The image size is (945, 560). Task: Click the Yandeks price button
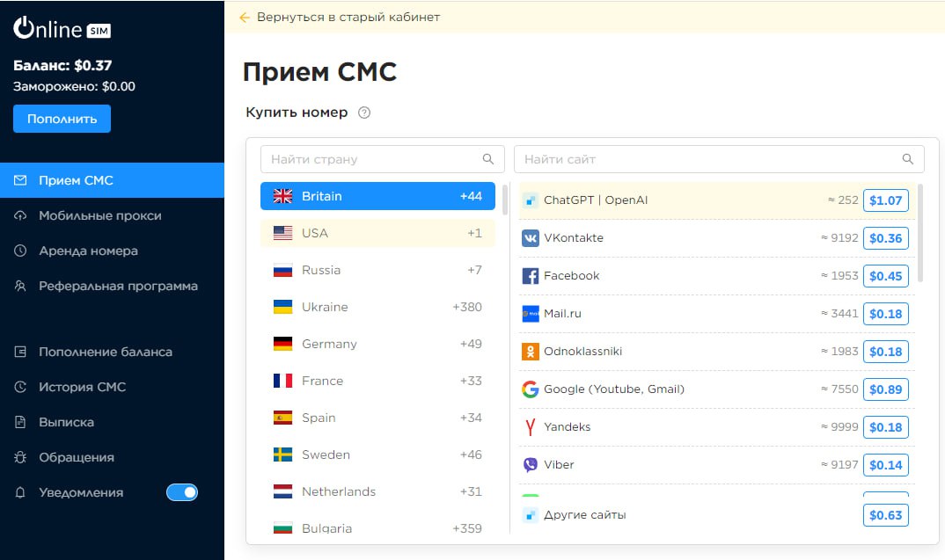coord(885,427)
